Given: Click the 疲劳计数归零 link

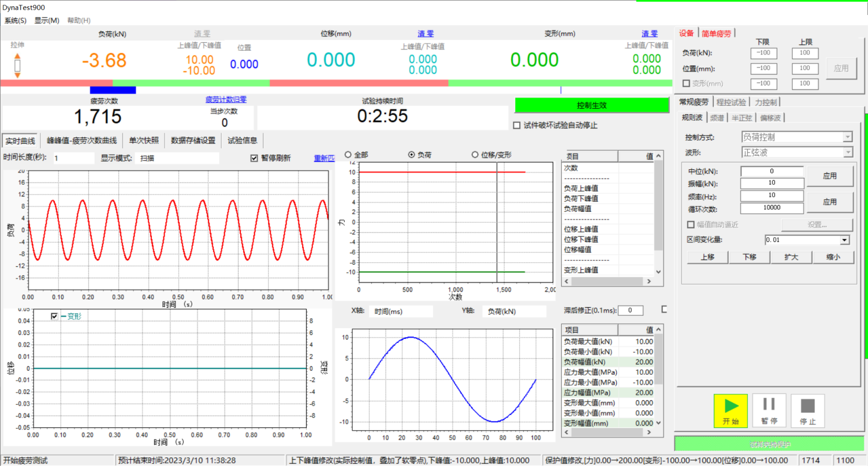Looking at the screenshot, I should 226,99.
